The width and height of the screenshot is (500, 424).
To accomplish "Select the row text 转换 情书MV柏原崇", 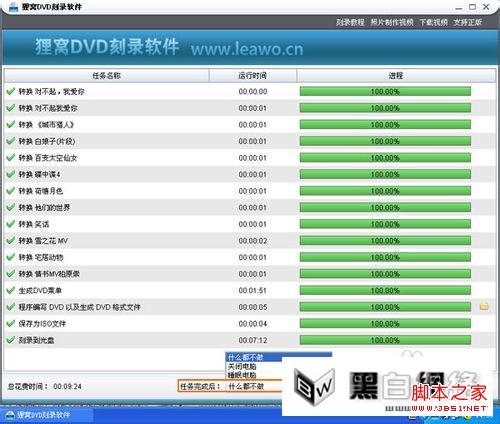I will [49, 274].
